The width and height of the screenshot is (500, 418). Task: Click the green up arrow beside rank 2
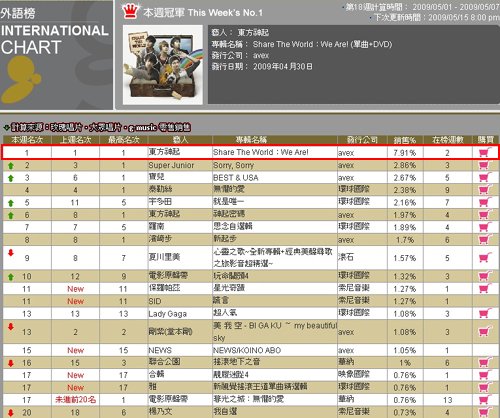click(x=11, y=166)
